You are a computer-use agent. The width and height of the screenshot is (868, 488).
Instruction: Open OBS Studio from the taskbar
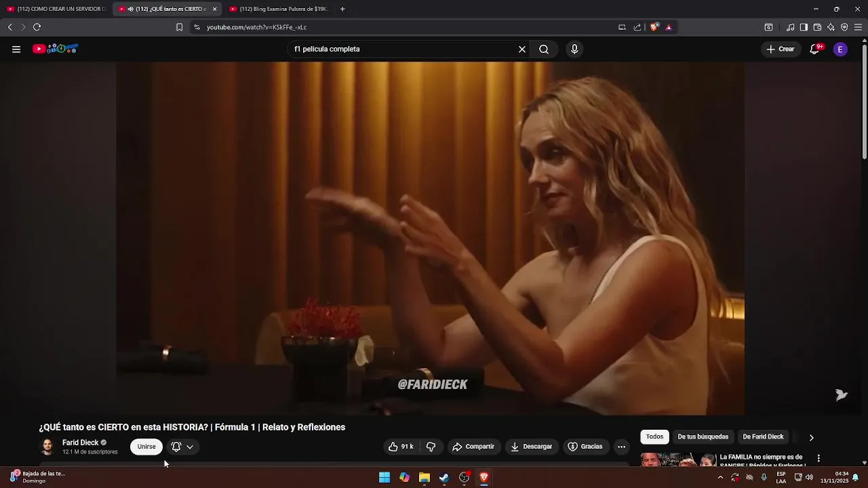pyautogui.click(x=465, y=478)
